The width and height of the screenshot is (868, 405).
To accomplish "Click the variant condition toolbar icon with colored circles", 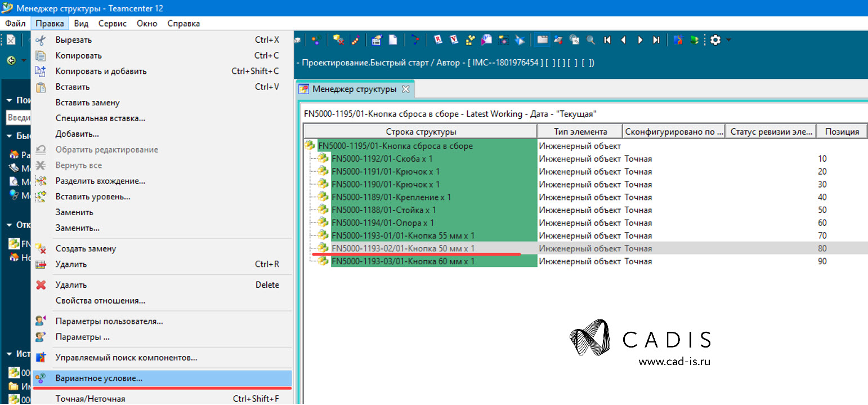I will point(317,40).
